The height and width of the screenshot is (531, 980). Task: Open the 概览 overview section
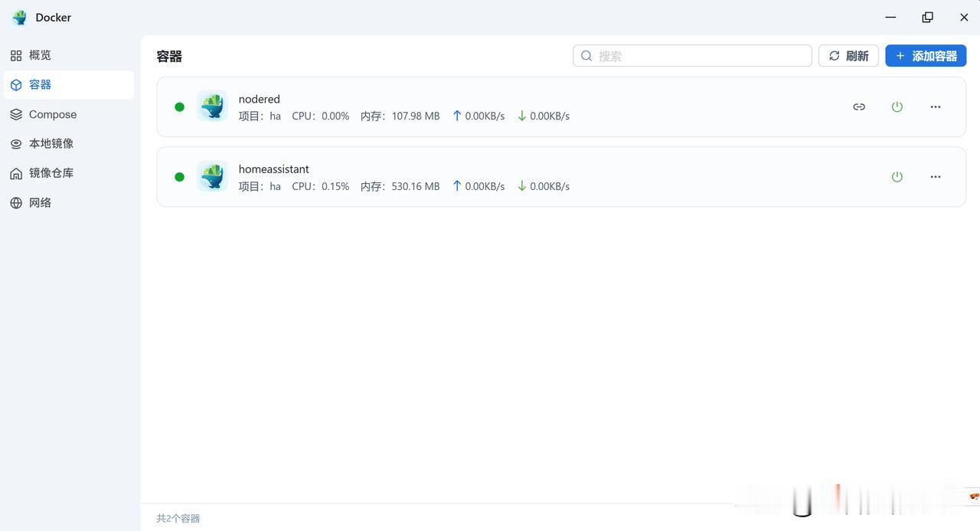click(69, 55)
